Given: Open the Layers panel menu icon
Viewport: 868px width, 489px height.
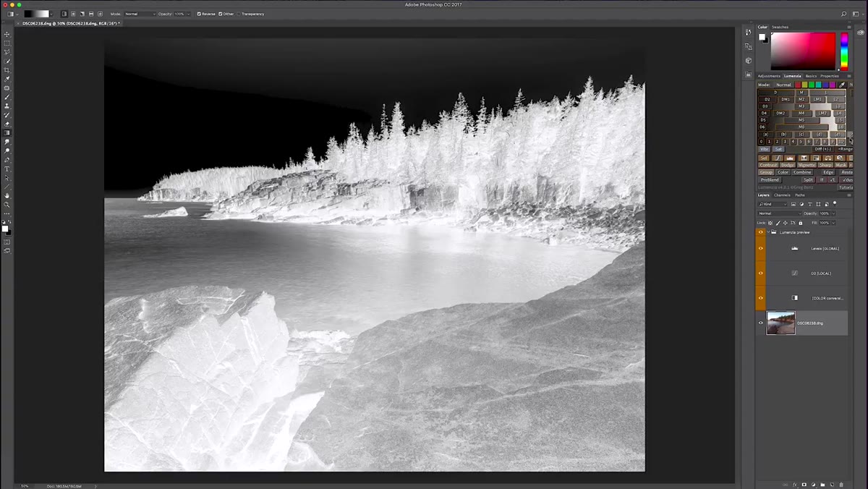Looking at the screenshot, I should pos(849,195).
